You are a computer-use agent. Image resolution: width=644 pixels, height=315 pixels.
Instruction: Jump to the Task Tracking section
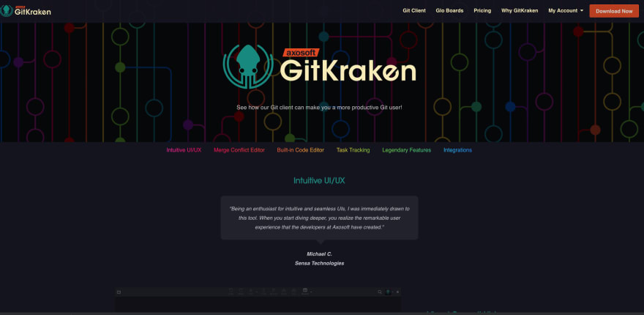(353, 150)
